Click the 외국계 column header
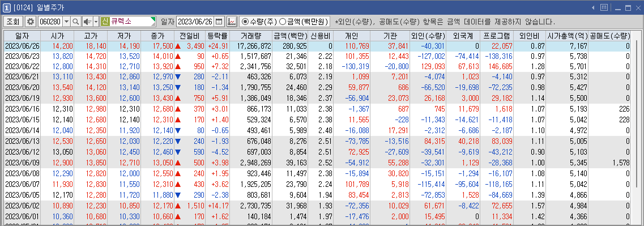Viewport: 644px width, 226px height. [463, 36]
